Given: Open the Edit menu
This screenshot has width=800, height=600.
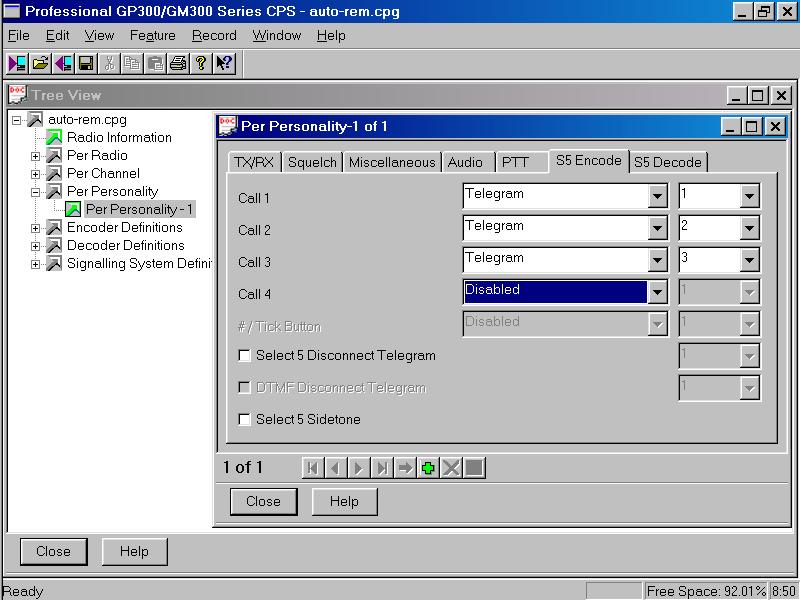Looking at the screenshot, I should tap(57, 36).
